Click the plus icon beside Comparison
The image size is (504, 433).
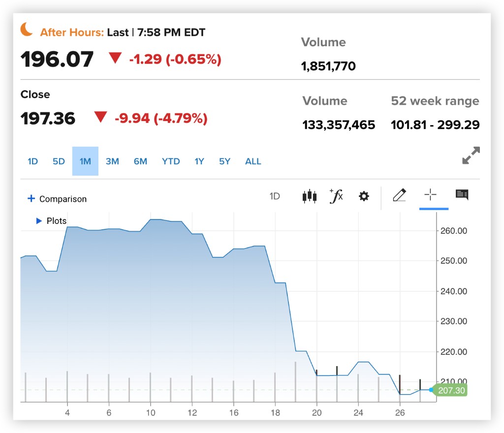click(31, 199)
